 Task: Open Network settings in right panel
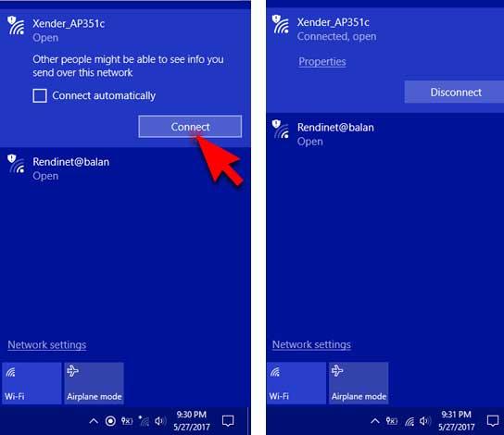[311, 344]
